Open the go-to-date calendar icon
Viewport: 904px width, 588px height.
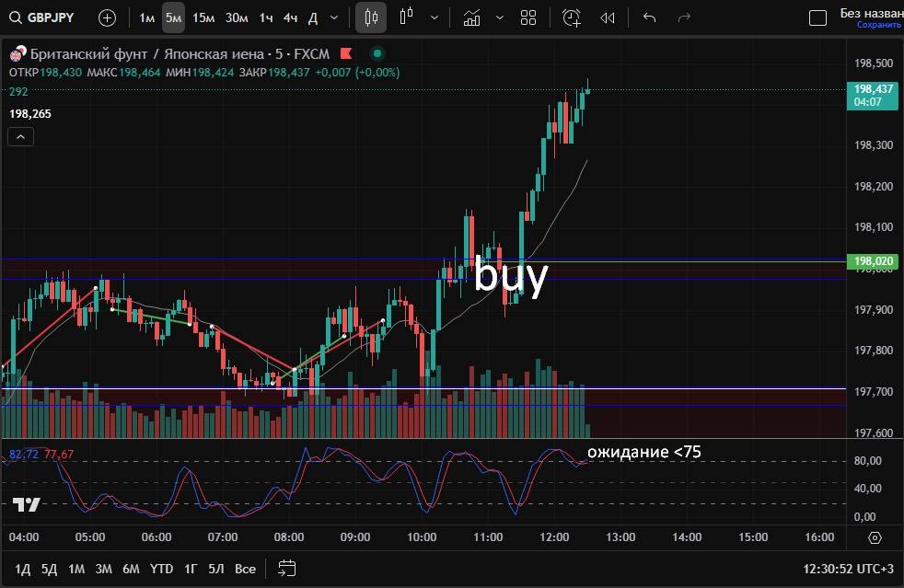pos(287,568)
